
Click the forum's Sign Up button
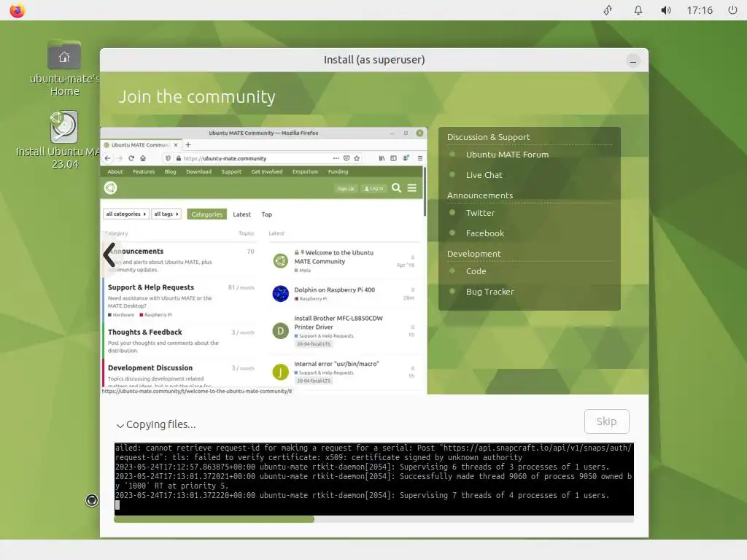pyautogui.click(x=346, y=189)
